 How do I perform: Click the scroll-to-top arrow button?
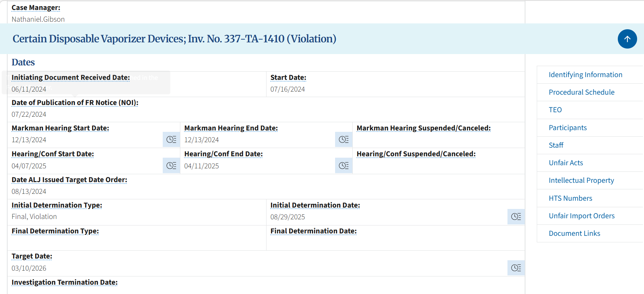[x=627, y=39]
